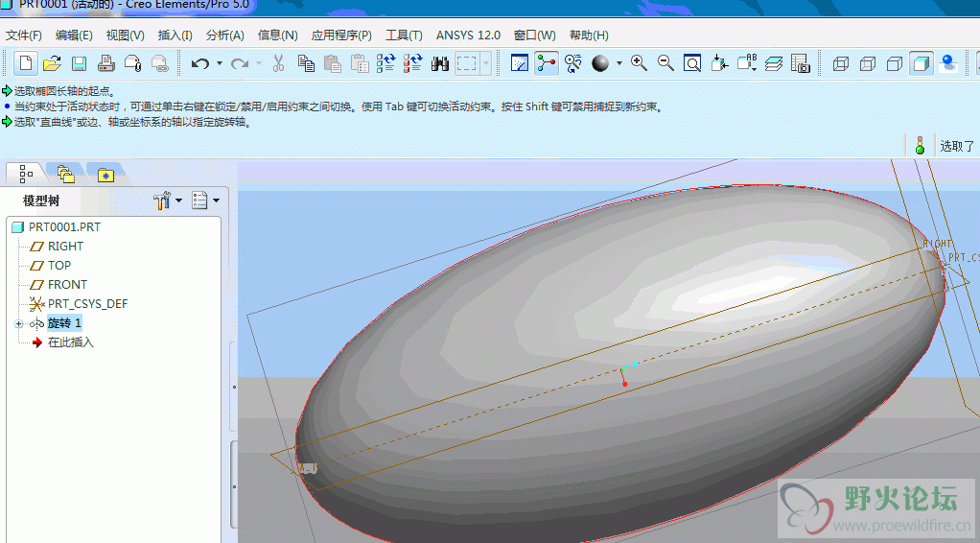The width and height of the screenshot is (980, 543).
Task: Open the regeneration manager icon
Action: pyautogui.click(x=412, y=63)
